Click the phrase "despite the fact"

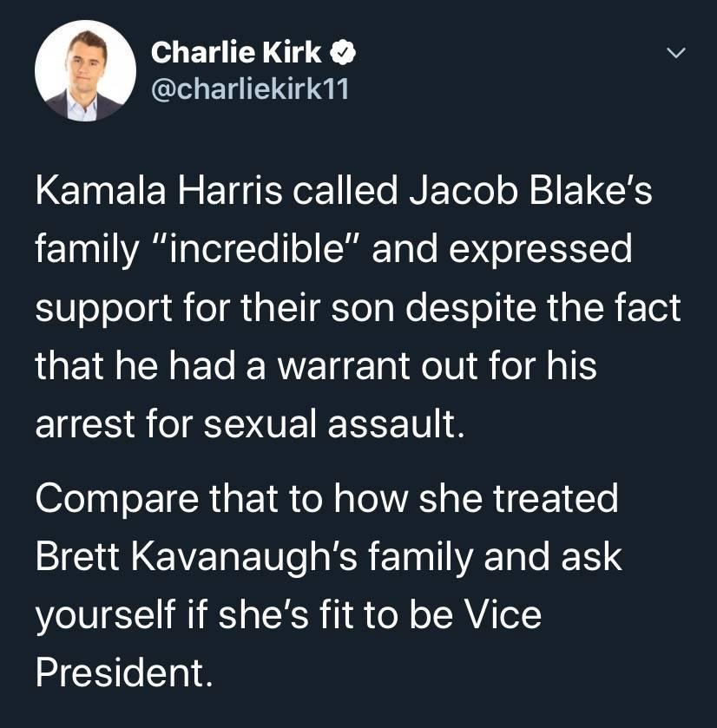[x=543, y=308]
